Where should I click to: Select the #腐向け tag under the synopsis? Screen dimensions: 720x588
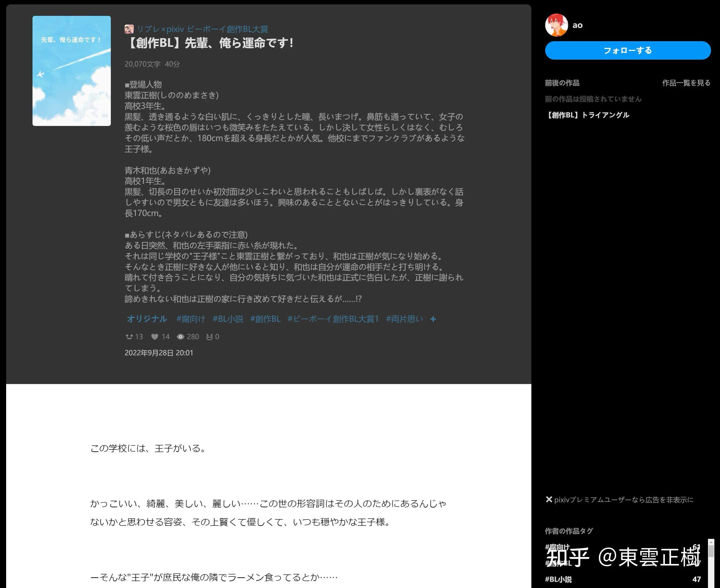click(191, 319)
